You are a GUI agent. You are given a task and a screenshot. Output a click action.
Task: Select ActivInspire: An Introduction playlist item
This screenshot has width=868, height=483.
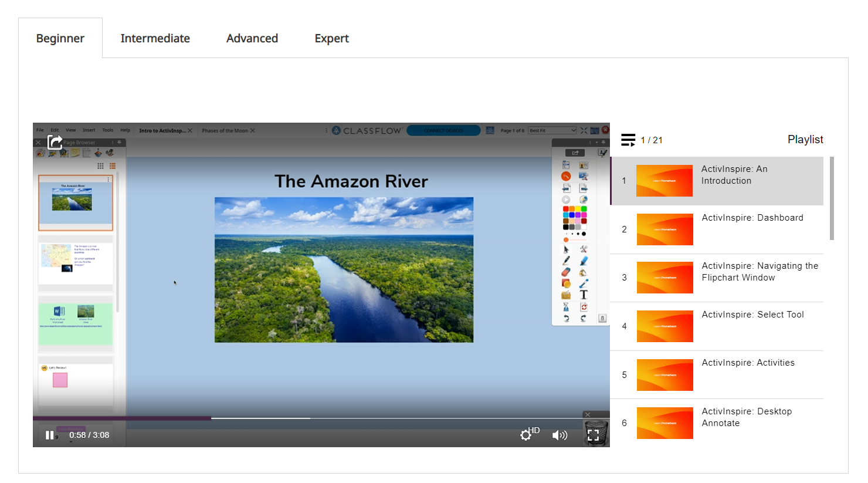pyautogui.click(x=734, y=175)
